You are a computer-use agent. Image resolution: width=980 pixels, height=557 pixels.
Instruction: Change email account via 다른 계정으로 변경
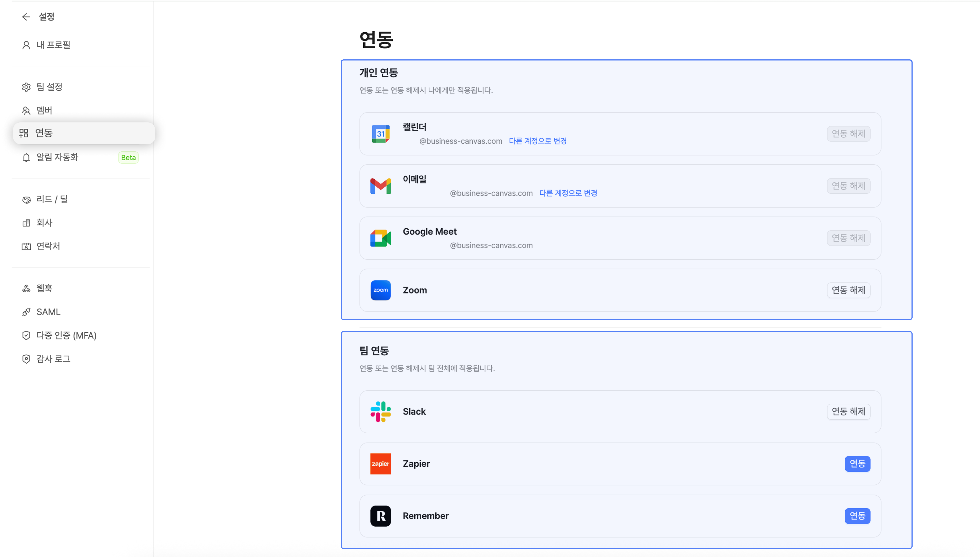pyautogui.click(x=568, y=193)
